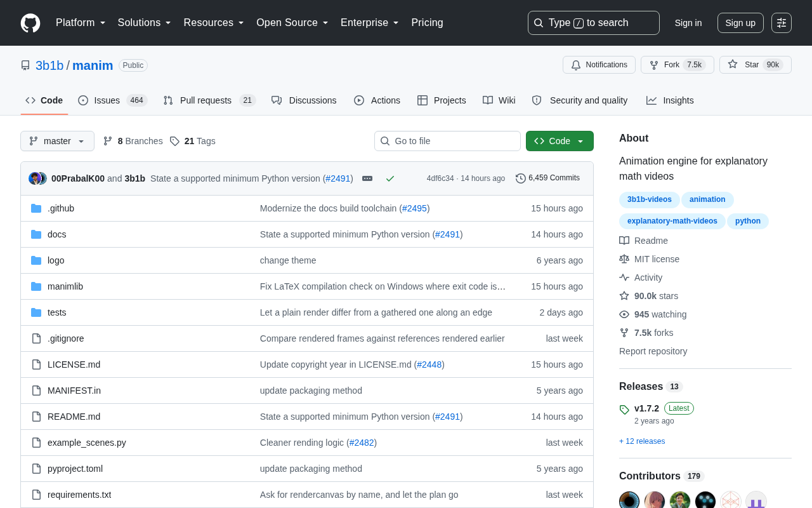Click the commit status green checkmark
This screenshot has height=508, width=812.
(390, 178)
